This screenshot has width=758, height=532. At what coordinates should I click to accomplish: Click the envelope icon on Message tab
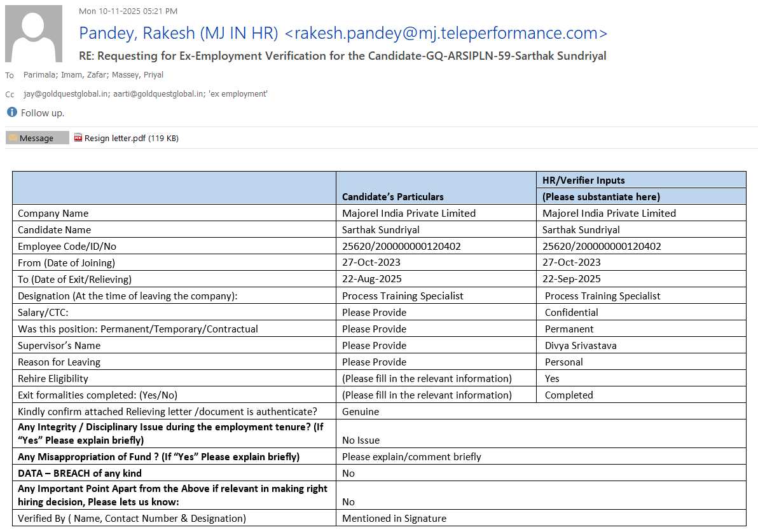[x=13, y=138]
